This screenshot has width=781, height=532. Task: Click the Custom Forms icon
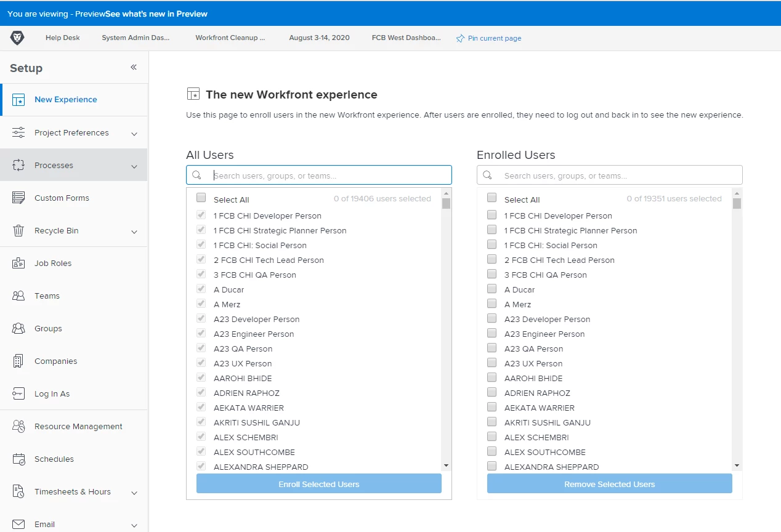[18, 198]
